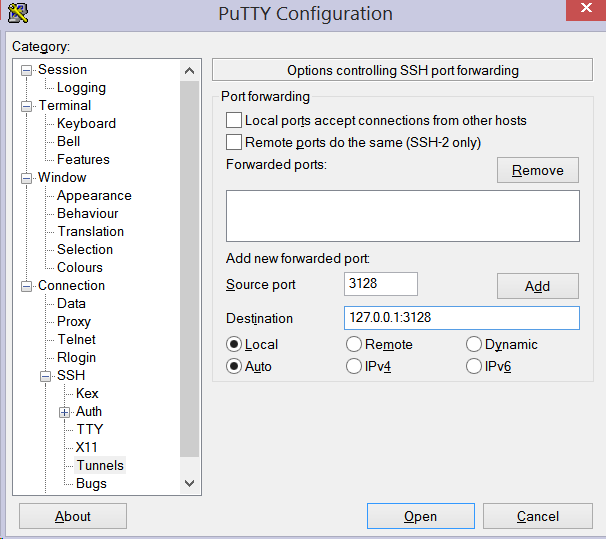The height and width of the screenshot is (539, 606).
Task: Go to the Logging settings
Action: pyautogui.click(x=81, y=88)
